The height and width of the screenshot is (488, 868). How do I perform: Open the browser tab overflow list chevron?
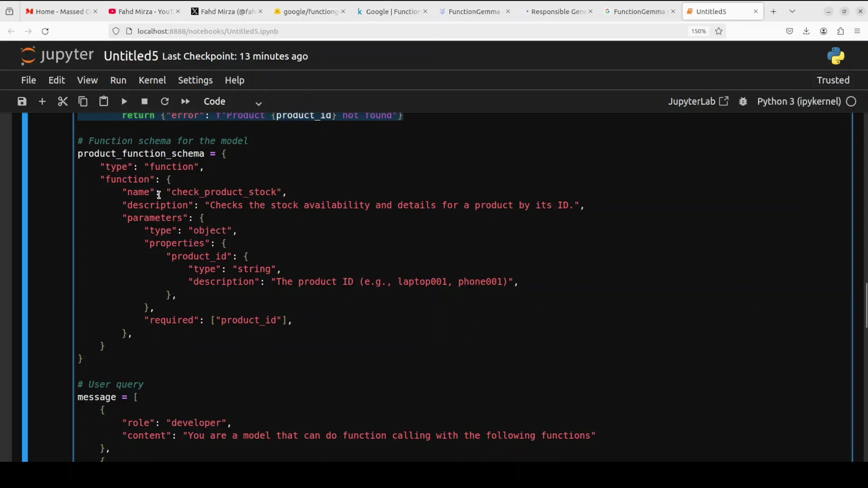coord(793,11)
